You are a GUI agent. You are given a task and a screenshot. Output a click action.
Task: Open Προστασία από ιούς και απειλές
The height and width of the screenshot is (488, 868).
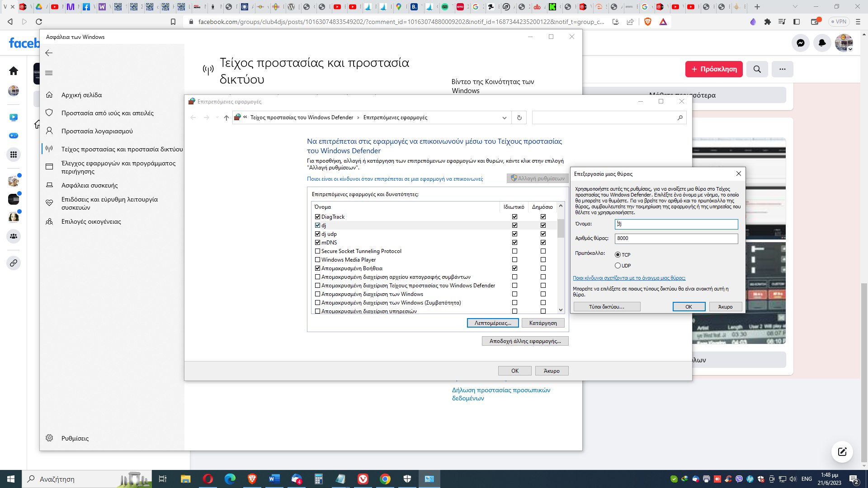107,113
